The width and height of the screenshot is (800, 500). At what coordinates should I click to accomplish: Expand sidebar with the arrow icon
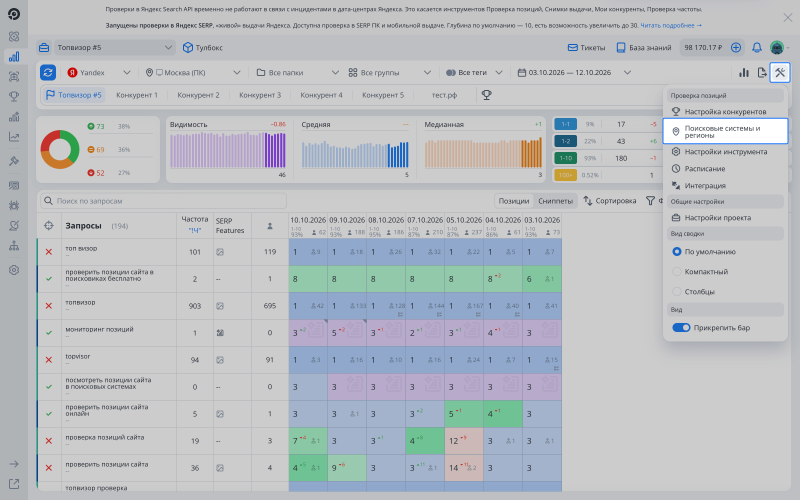click(x=14, y=464)
